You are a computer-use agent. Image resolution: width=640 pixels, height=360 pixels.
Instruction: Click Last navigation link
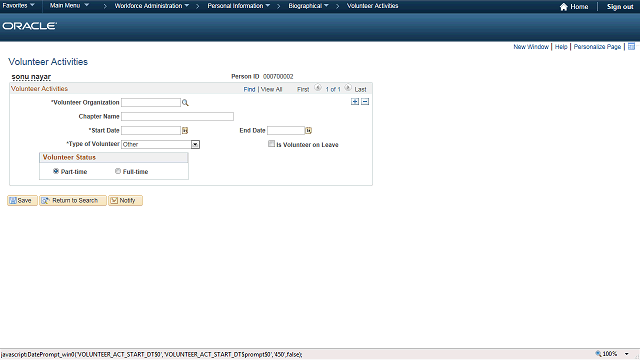point(360,89)
